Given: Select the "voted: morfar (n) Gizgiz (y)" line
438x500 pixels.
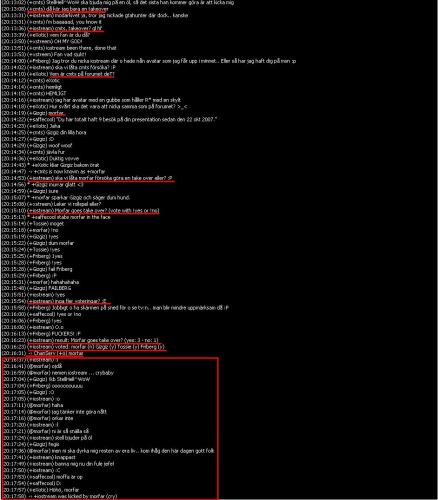Looking at the screenshot, I should pyautogui.click(x=83, y=347).
